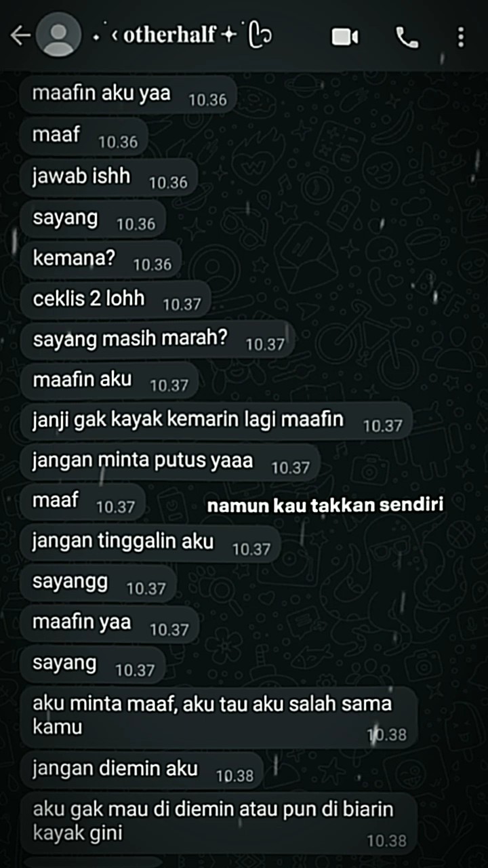Screen dimensions: 488x868
Task: Tap the "sayangg" message bubble
Action: coord(98,585)
